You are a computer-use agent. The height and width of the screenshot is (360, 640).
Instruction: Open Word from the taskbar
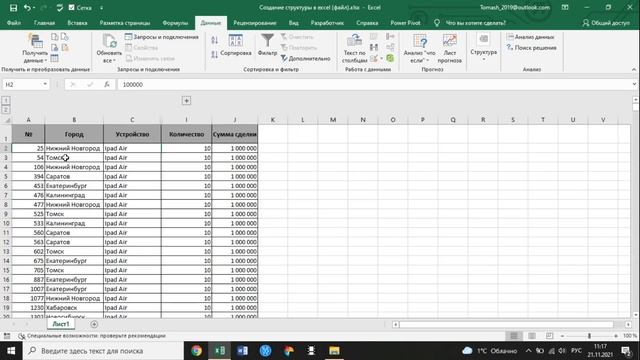242,351
